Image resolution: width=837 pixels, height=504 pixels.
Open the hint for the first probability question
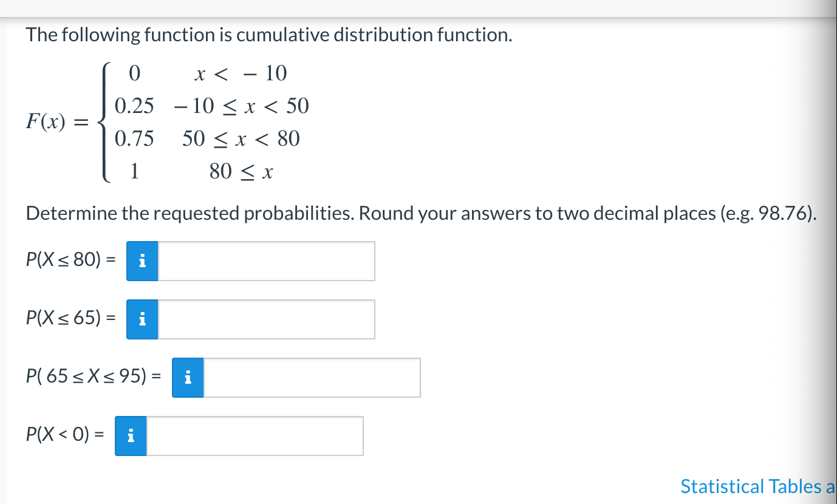click(x=142, y=261)
